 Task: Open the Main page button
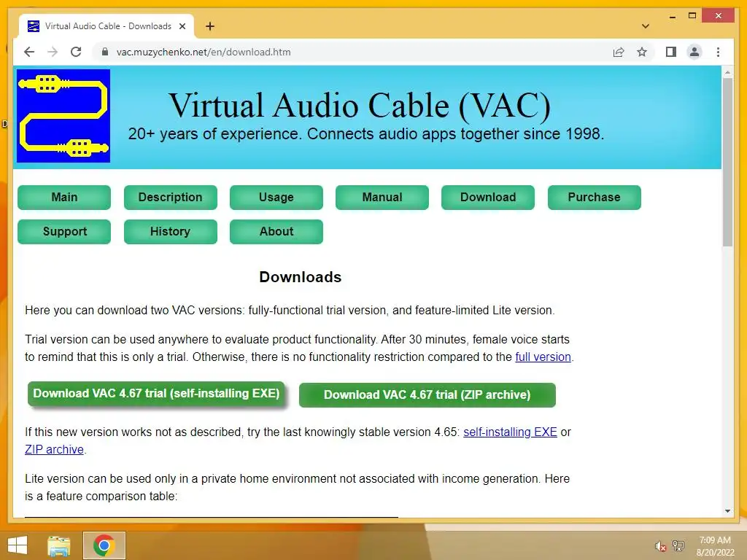(64, 197)
